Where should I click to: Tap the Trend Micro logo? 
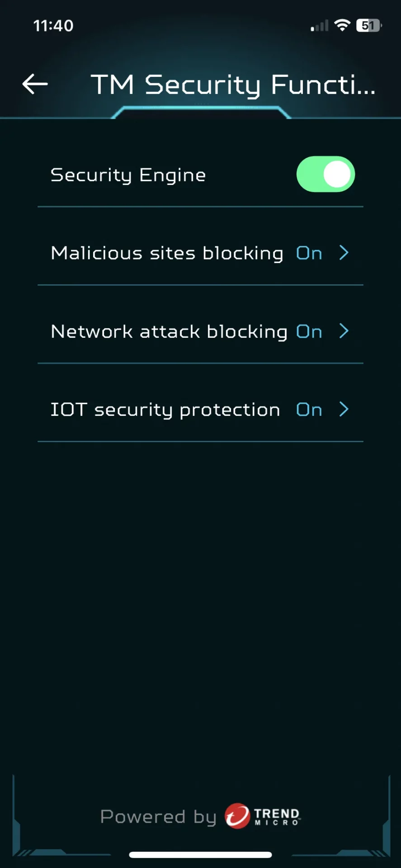[263, 816]
